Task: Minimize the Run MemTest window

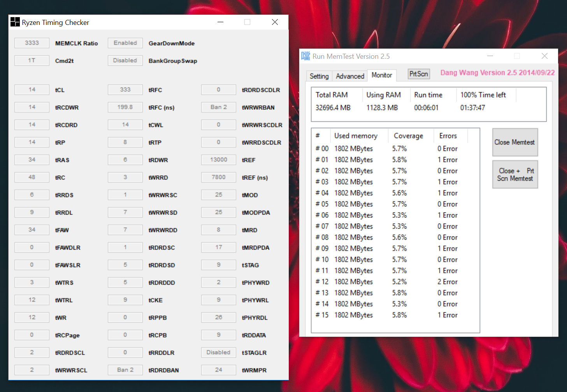Action: (490, 56)
